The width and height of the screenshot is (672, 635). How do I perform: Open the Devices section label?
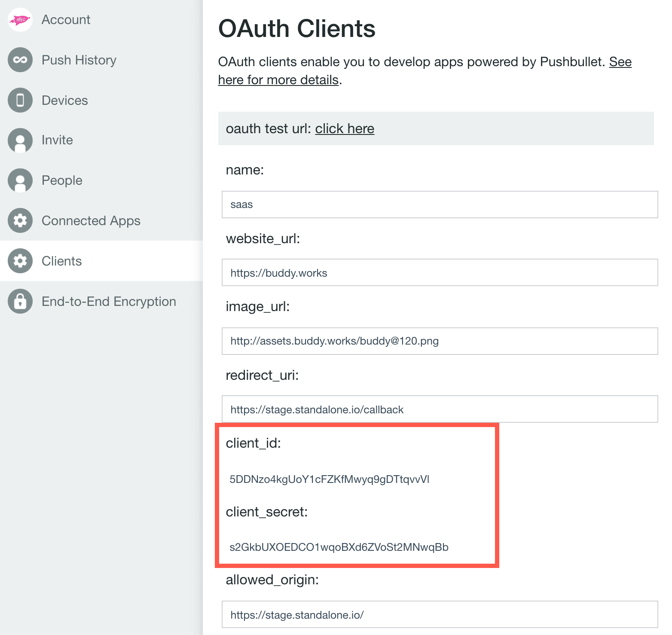coord(64,101)
